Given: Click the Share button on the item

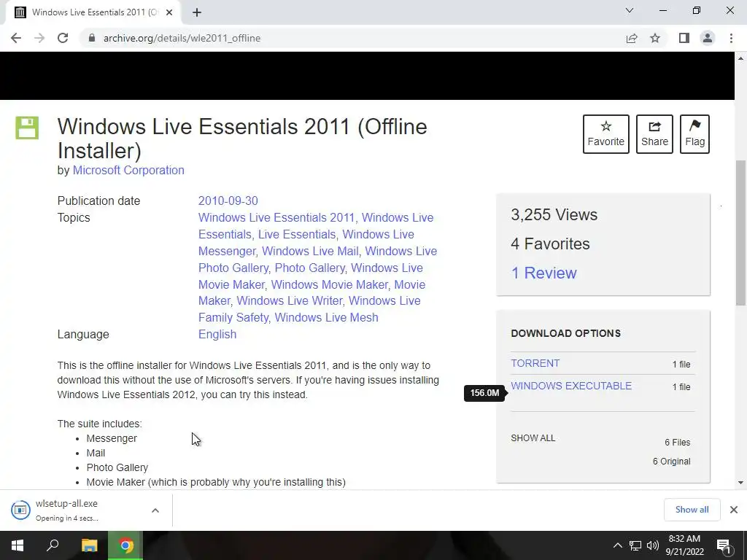Looking at the screenshot, I should point(654,134).
